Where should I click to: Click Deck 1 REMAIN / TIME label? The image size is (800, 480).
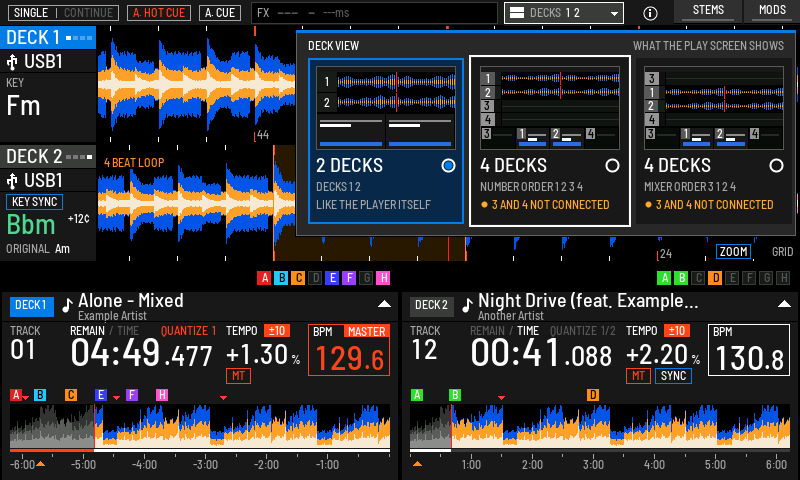104,331
